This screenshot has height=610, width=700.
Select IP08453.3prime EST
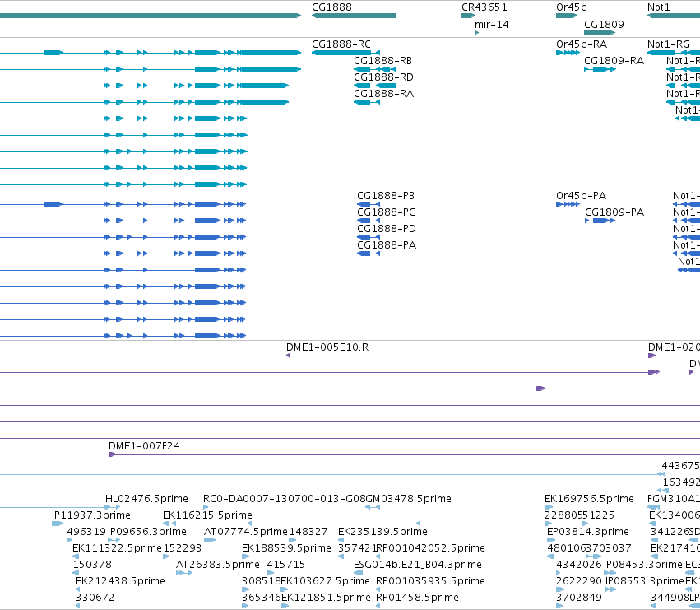[643, 565]
